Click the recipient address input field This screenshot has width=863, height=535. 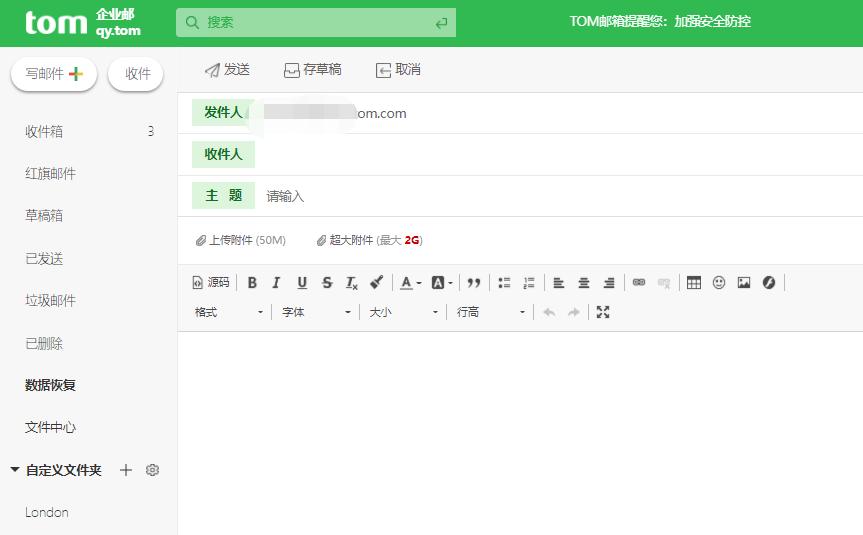pyautogui.click(x=559, y=155)
